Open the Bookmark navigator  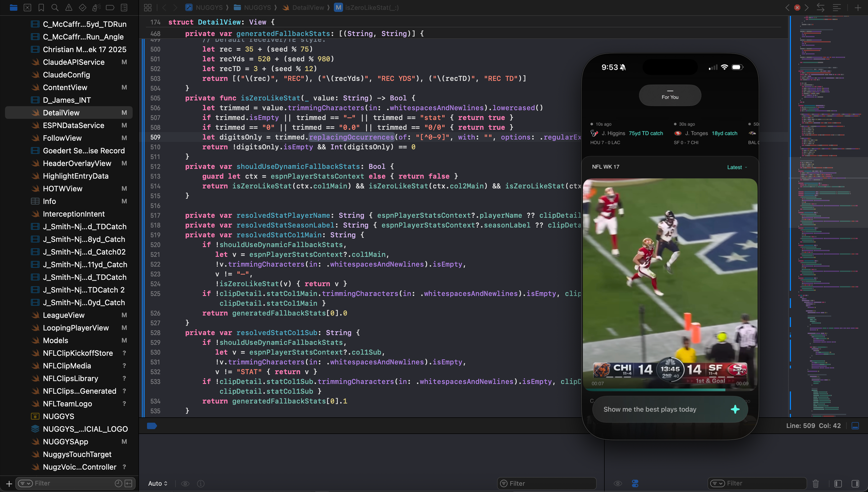click(41, 7)
